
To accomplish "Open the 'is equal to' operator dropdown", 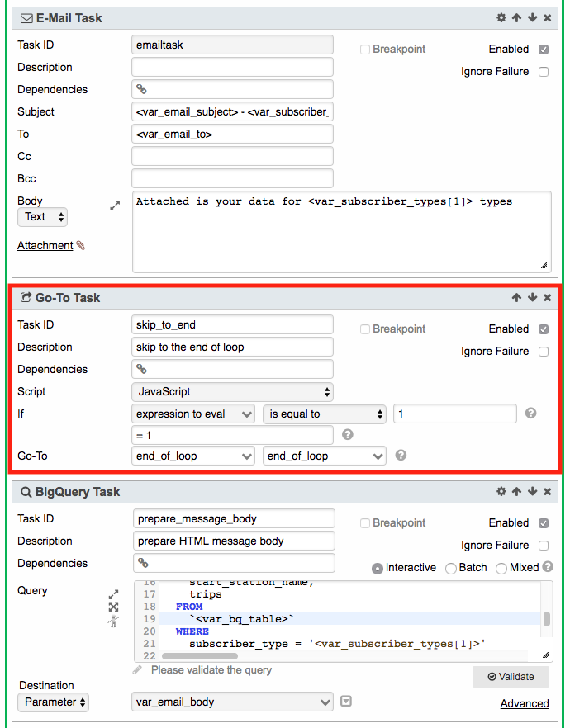I will (325, 414).
